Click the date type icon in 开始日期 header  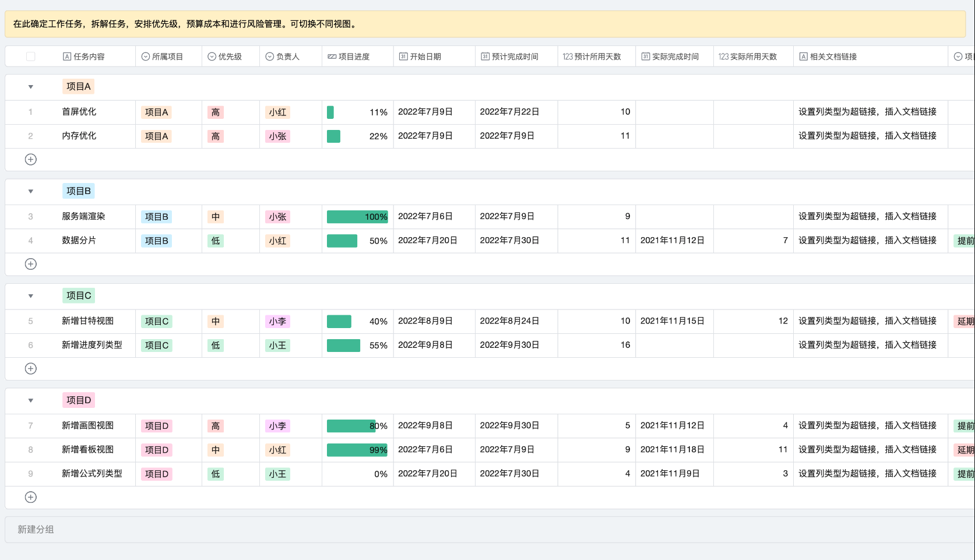click(403, 57)
